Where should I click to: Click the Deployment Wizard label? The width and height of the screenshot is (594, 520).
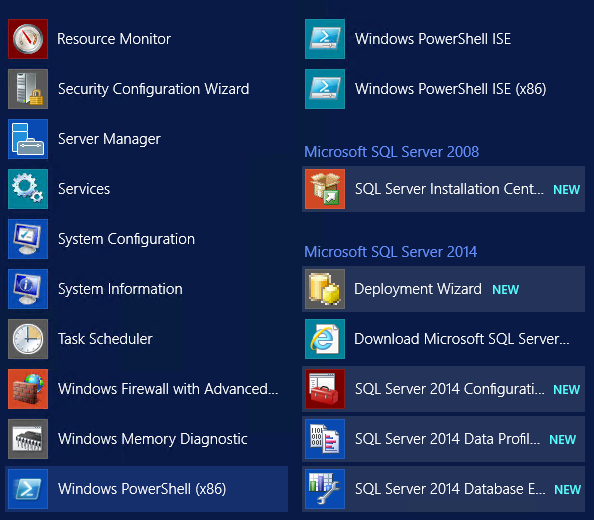tap(418, 289)
